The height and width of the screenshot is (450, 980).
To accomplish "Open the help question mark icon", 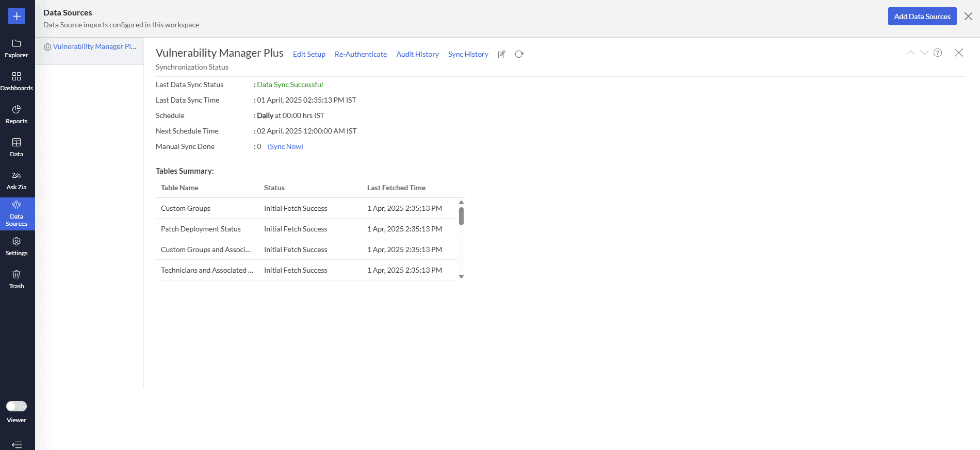I will pos(938,53).
